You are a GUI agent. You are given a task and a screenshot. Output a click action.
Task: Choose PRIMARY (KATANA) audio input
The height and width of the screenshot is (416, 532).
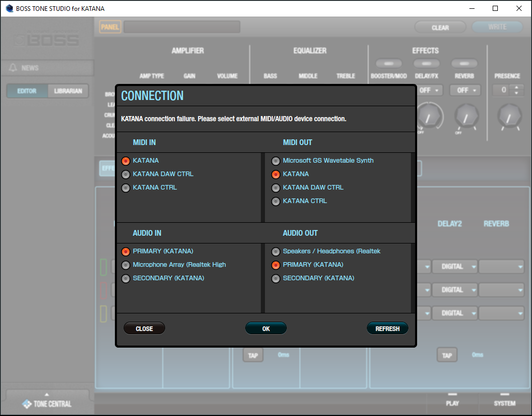pos(126,251)
